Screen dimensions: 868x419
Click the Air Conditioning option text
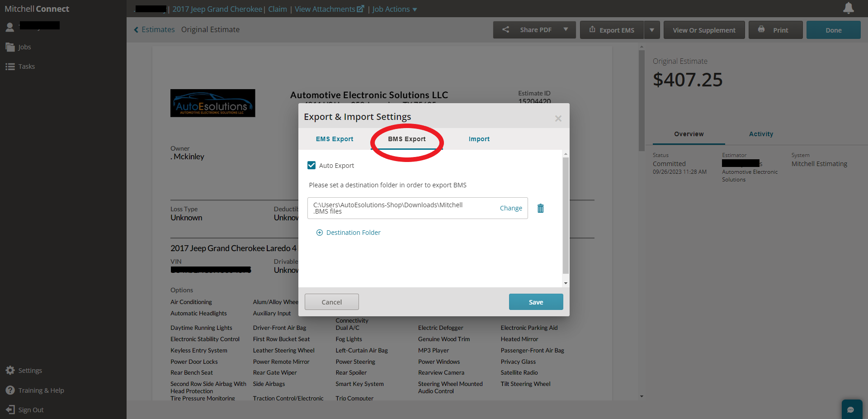click(x=191, y=302)
